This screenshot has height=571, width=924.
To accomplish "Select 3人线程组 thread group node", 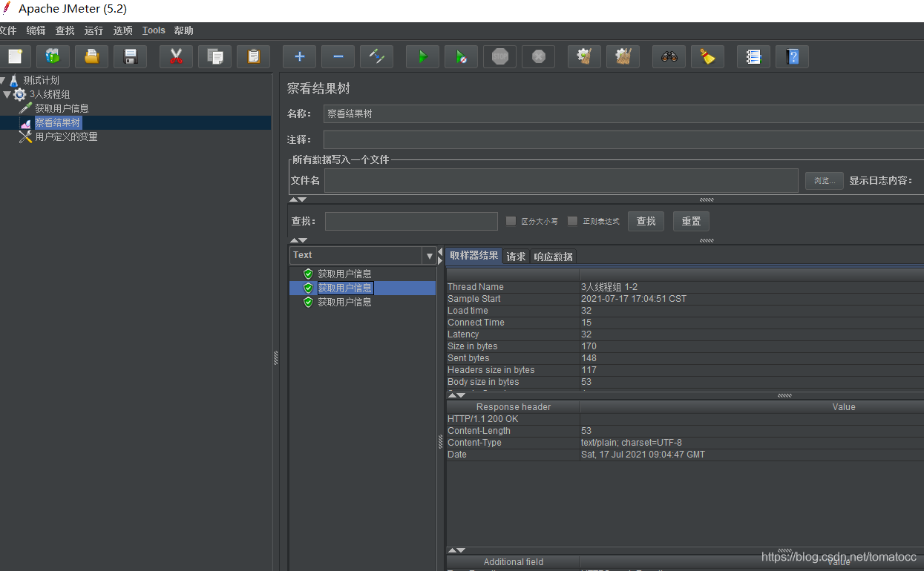I will pos(50,94).
